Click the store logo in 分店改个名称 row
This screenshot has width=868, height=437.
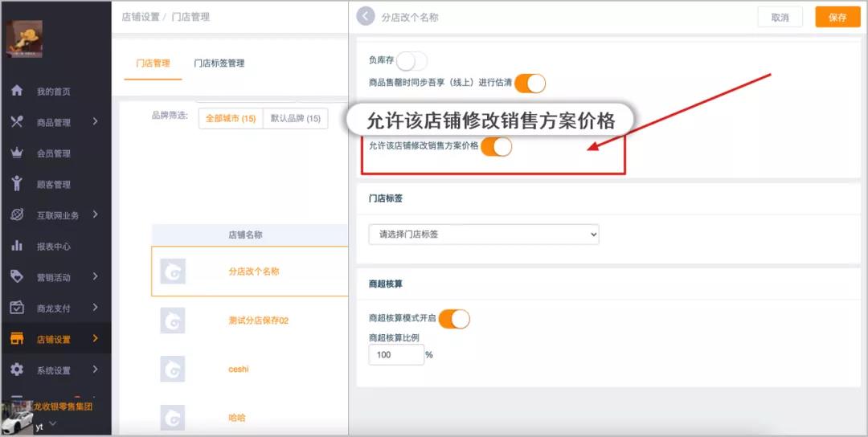pyautogui.click(x=173, y=272)
